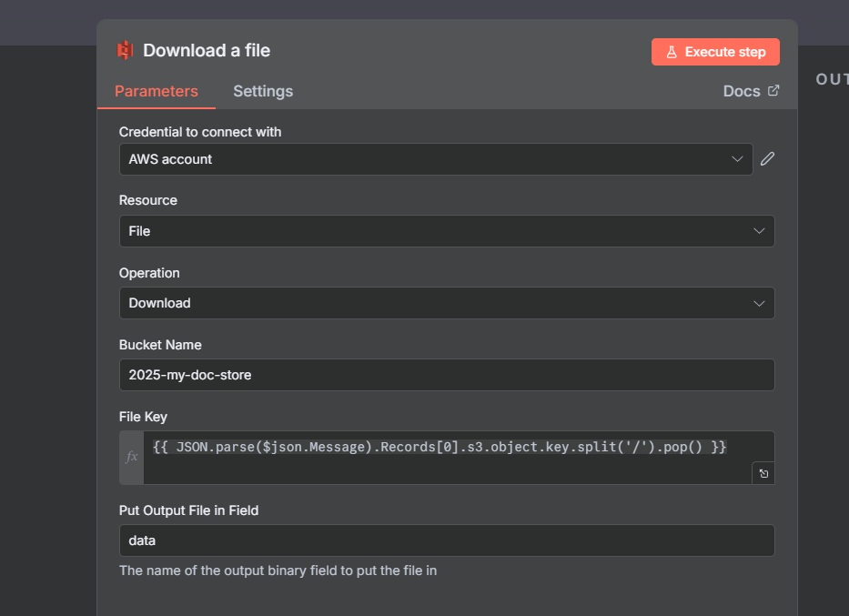
Task: Click the external link icon next to Docs
Action: pyautogui.click(x=773, y=90)
